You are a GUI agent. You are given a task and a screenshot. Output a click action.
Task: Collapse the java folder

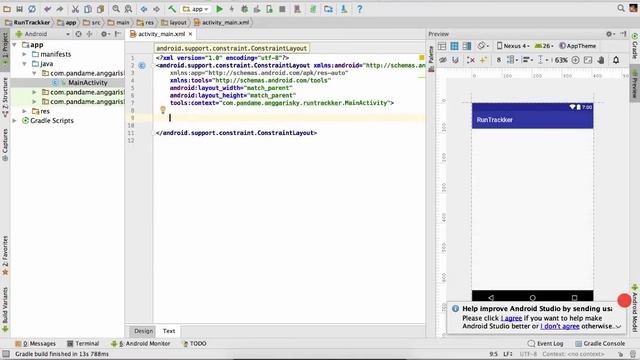click(x=24, y=64)
